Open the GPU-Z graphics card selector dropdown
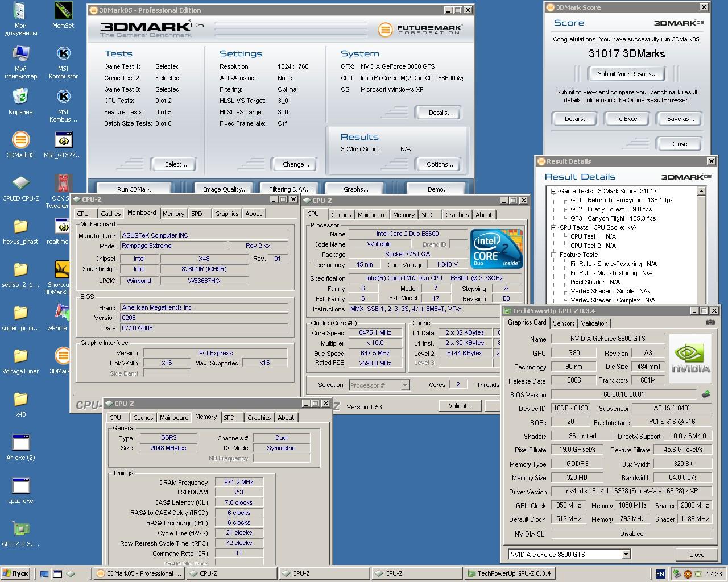 (626, 554)
